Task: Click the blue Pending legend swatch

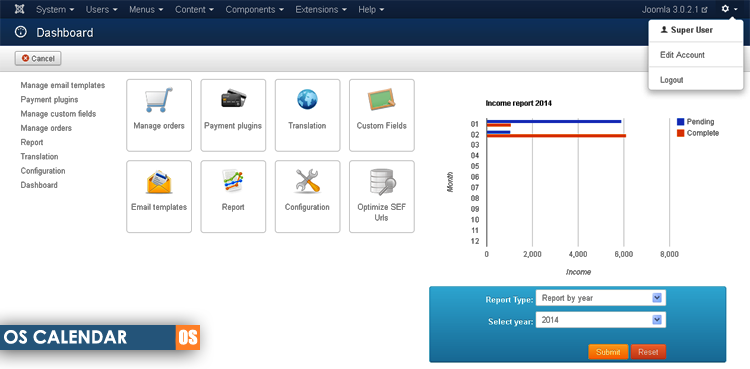Action: 681,122
